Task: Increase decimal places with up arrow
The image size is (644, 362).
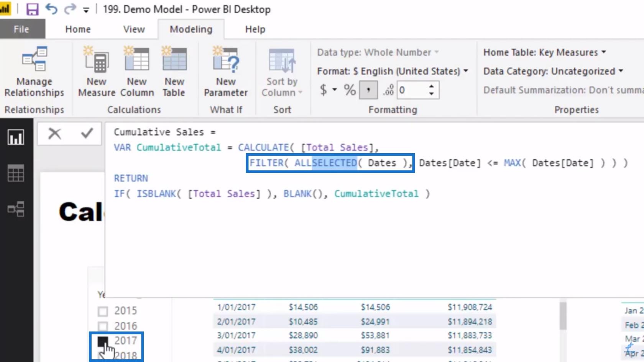Action: pyautogui.click(x=432, y=87)
